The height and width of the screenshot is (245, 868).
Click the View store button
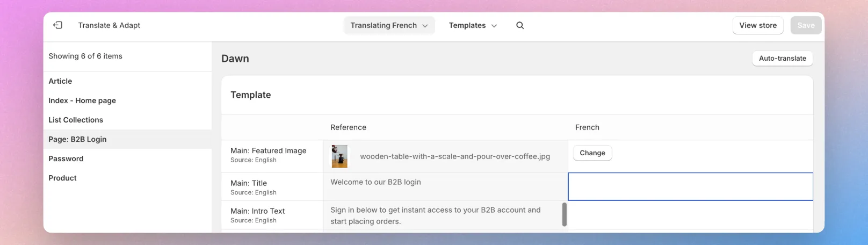(758, 25)
